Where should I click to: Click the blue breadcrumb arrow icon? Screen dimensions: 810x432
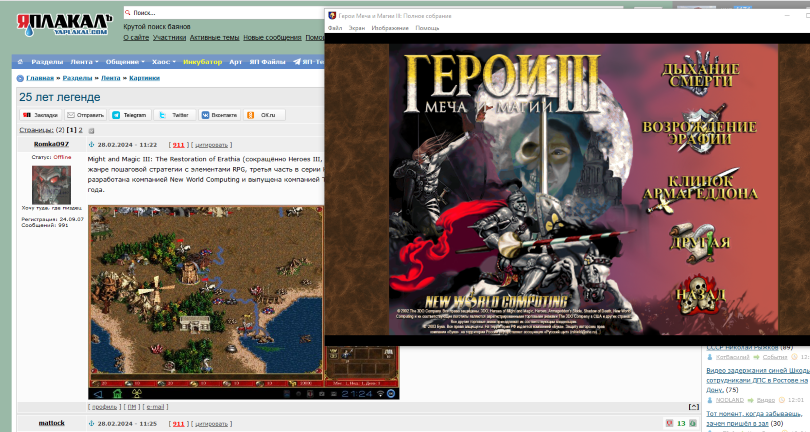pyautogui.click(x=20, y=78)
